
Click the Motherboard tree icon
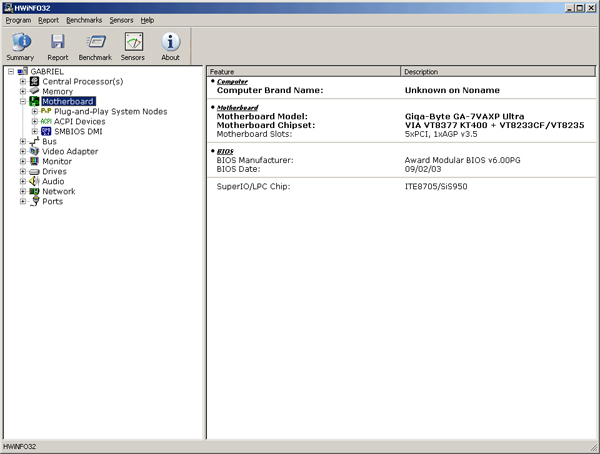tap(34, 101)
